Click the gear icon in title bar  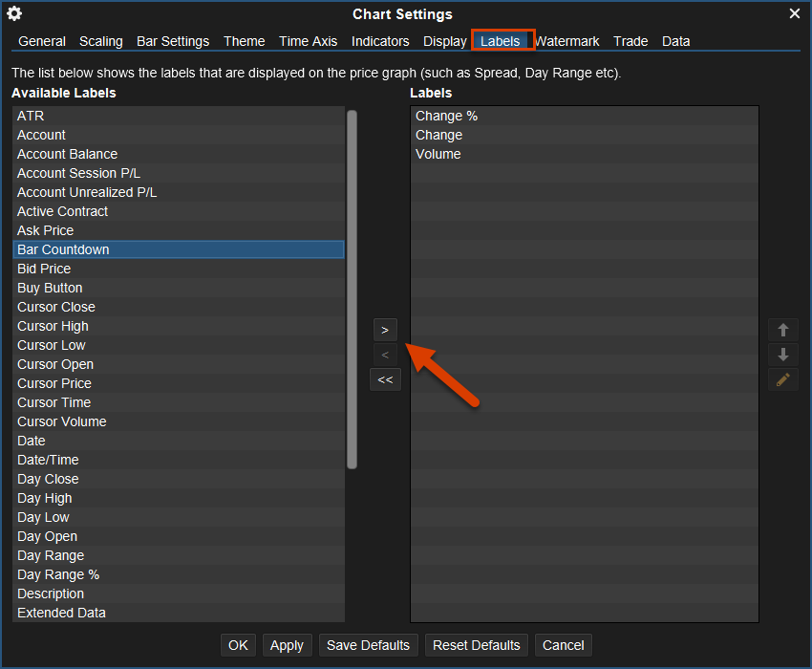click(14, 13)
